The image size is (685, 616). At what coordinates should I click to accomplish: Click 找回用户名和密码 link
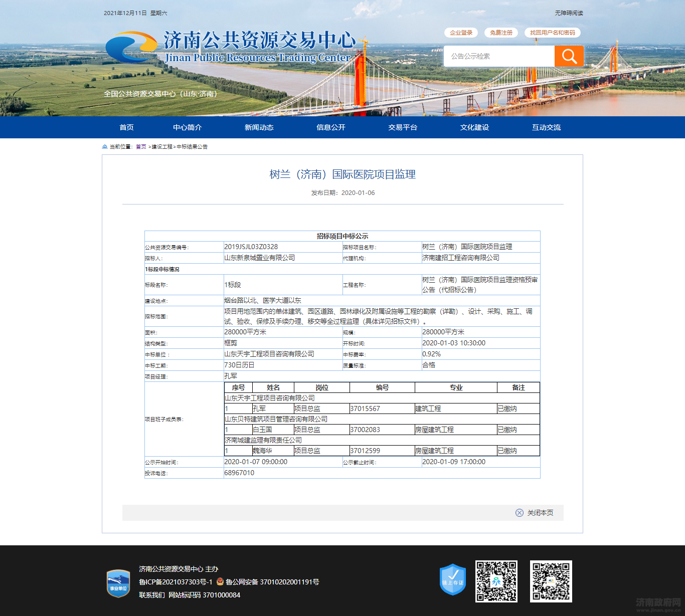tap(553, 33)
